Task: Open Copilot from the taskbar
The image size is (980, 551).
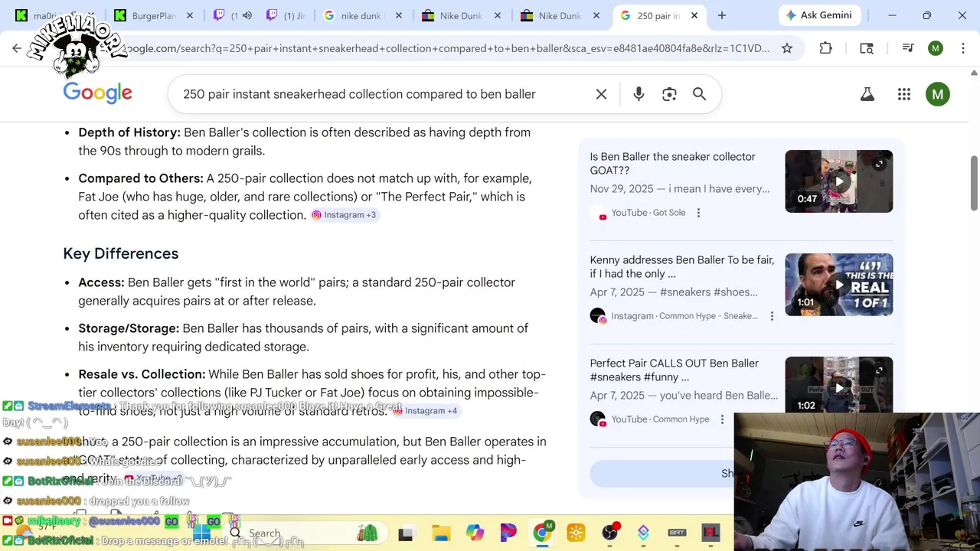Action: [x=475, y=533]
